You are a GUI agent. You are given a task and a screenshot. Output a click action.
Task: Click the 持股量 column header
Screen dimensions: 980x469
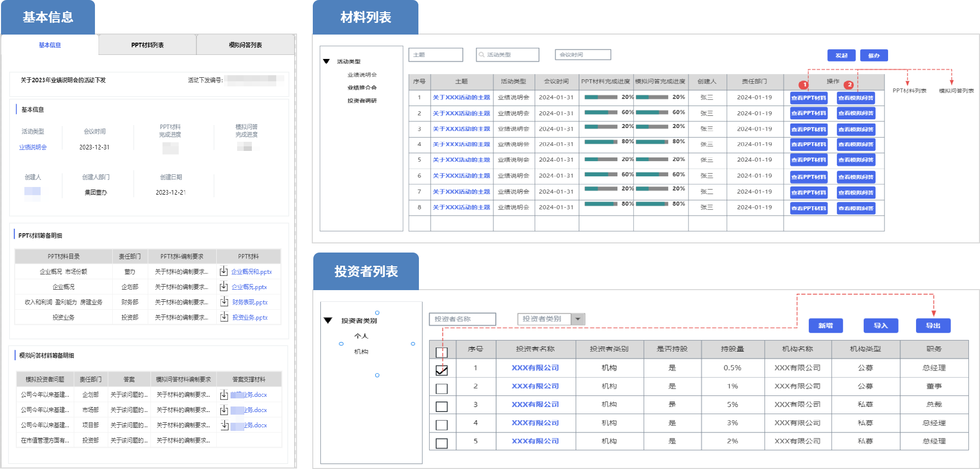pos(732,349)
